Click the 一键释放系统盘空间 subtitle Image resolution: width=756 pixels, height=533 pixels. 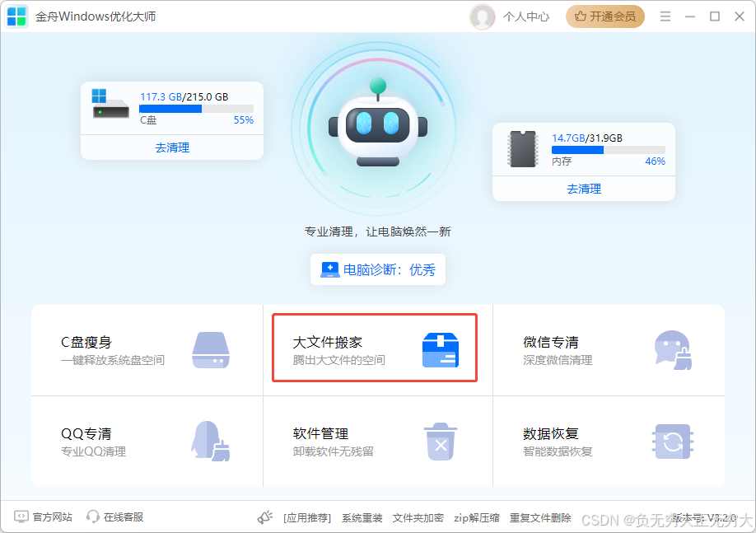113,360
